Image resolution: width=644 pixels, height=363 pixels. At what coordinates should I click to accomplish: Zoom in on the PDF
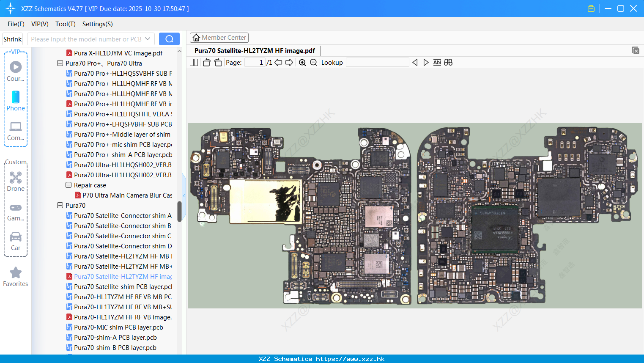tap(302, 63)
